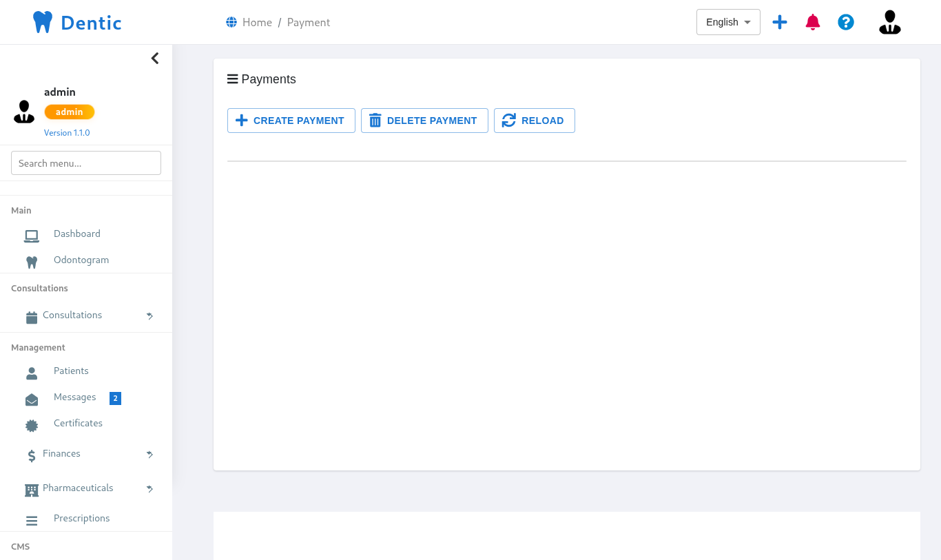Expand the Consultations submenu

pyautogui.click(x=72, y=315)
